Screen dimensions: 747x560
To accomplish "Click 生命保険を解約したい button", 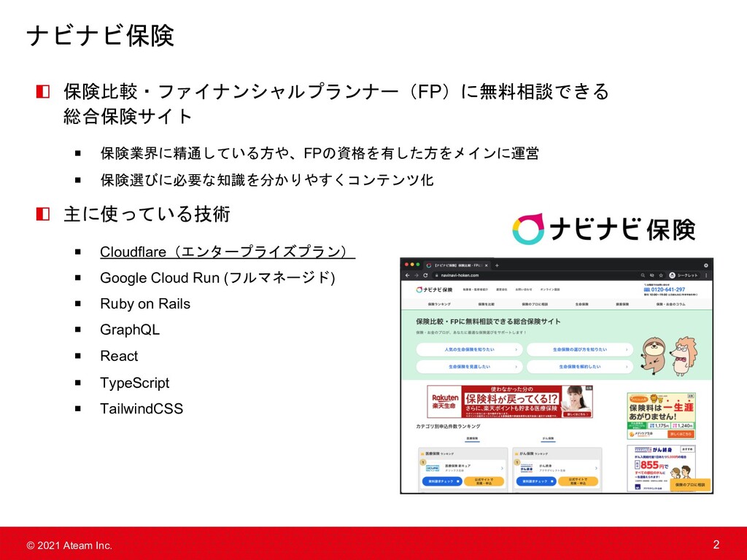I will click(x=580, y=367).
